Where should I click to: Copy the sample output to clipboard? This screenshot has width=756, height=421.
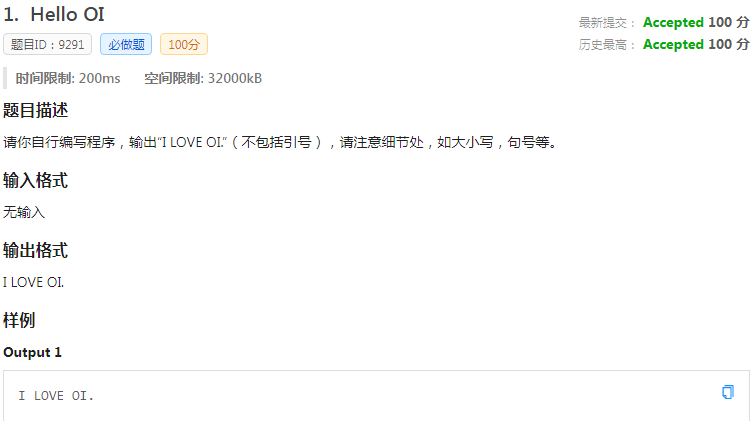728,392
